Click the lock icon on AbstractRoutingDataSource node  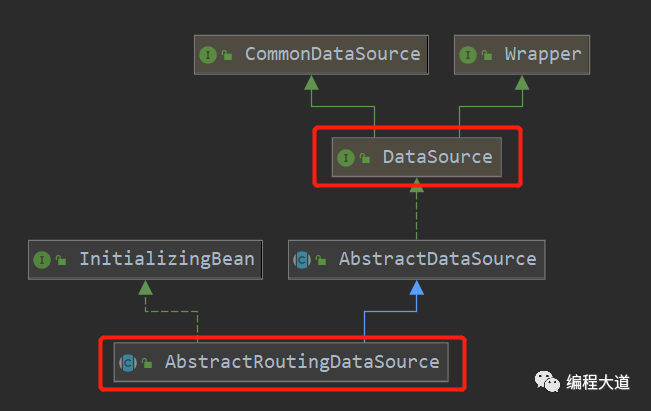point(146,364)
